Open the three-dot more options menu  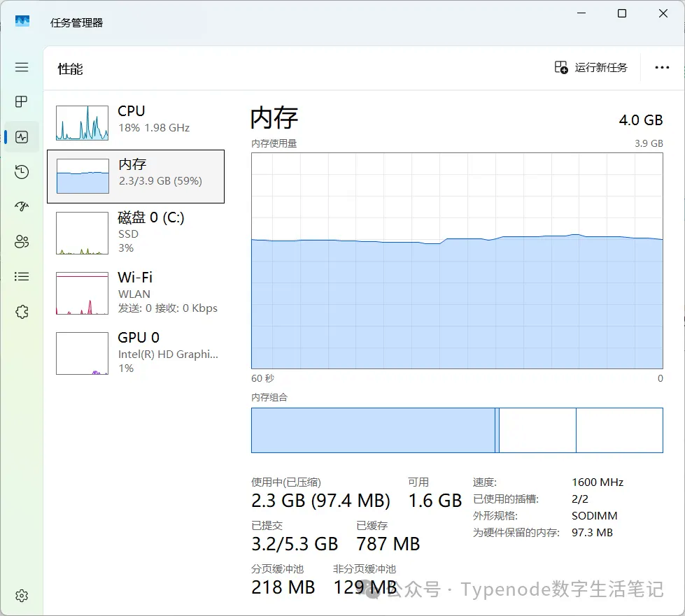coord(662,68)
